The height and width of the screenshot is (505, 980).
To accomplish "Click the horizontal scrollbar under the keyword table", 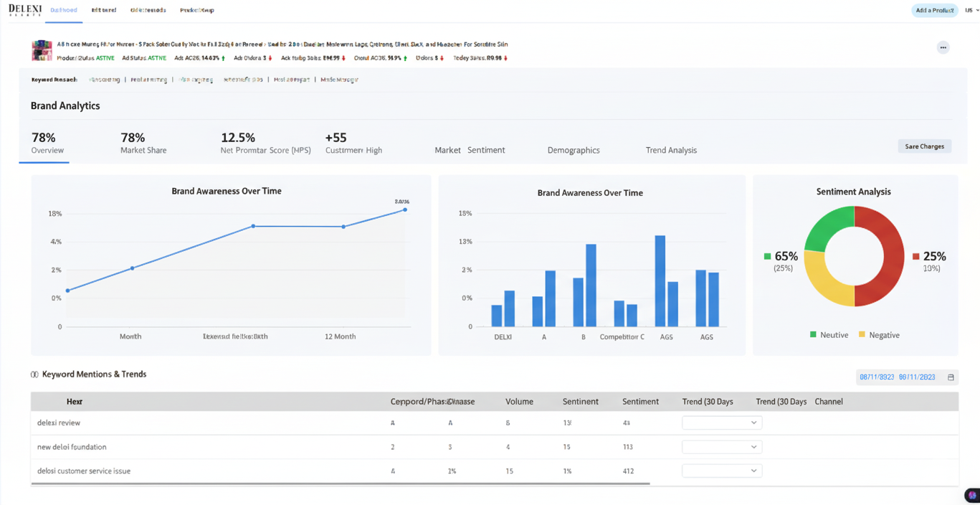I will [341, 484].
